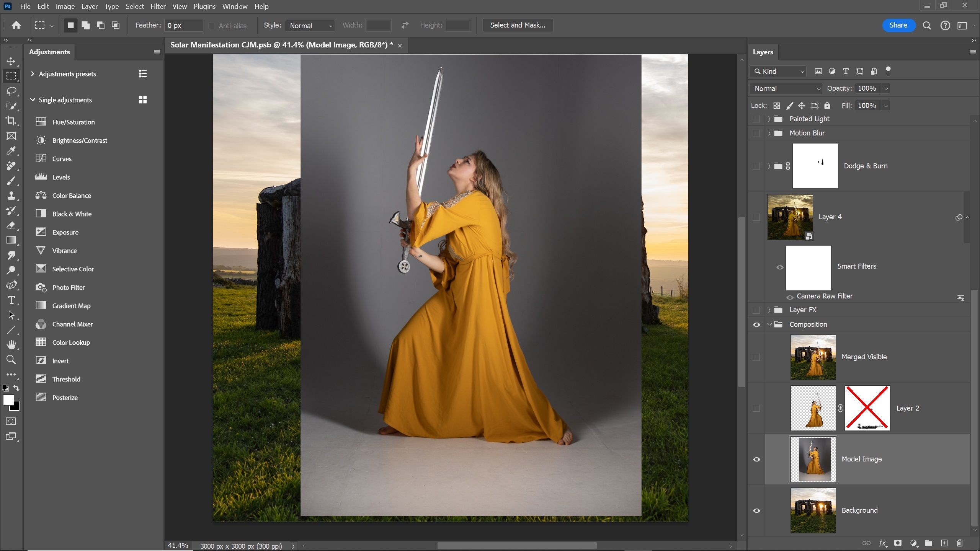Click the Zoom tool in toolbar

(x=11, y=360)
